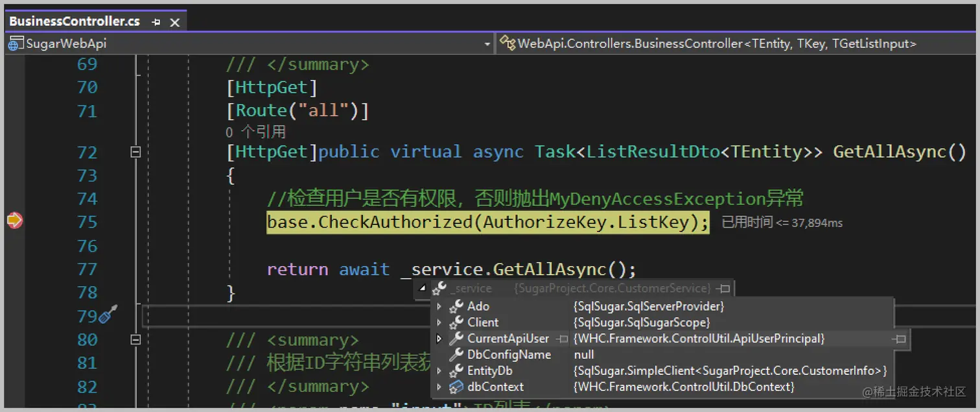Open the SugarWebApi project dropdown
The width and height of the screenshot is (980, 412).
click(x=487, y=44)
